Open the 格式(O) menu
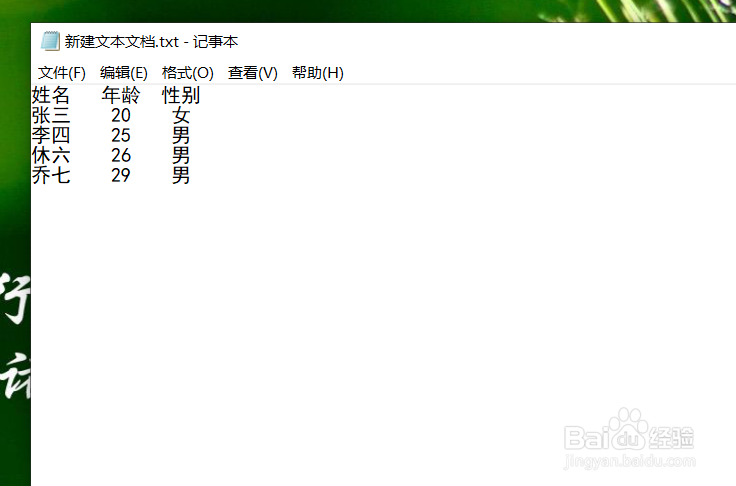This screenshot has width=736, height=486. click(187, 73)
